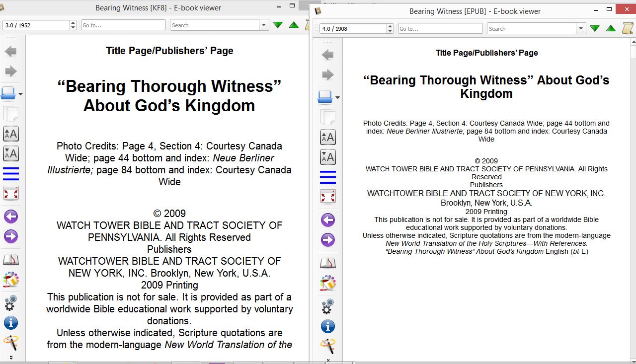
Task: Click the "© 2009" line in the EPUB viewer
Action: coord(486,161)
